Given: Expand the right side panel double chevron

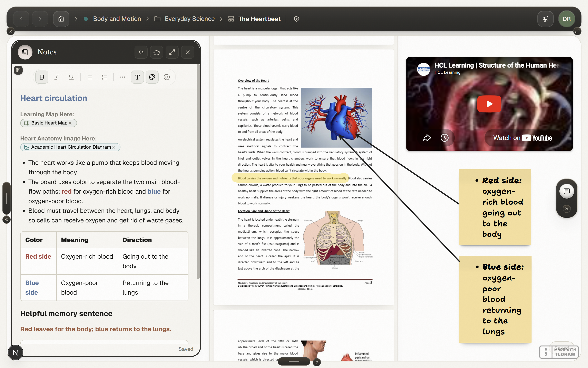Looking at the screenshot, I should pos(567,209).
